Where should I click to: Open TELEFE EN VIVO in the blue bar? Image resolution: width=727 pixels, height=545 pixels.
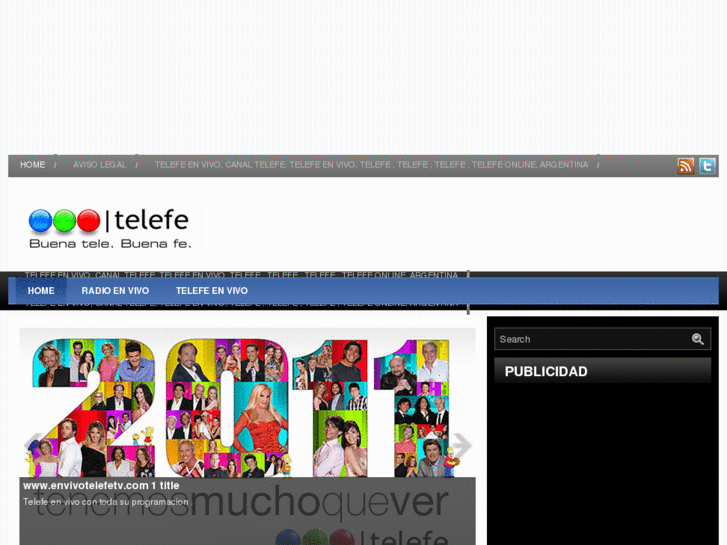(211, 291)
